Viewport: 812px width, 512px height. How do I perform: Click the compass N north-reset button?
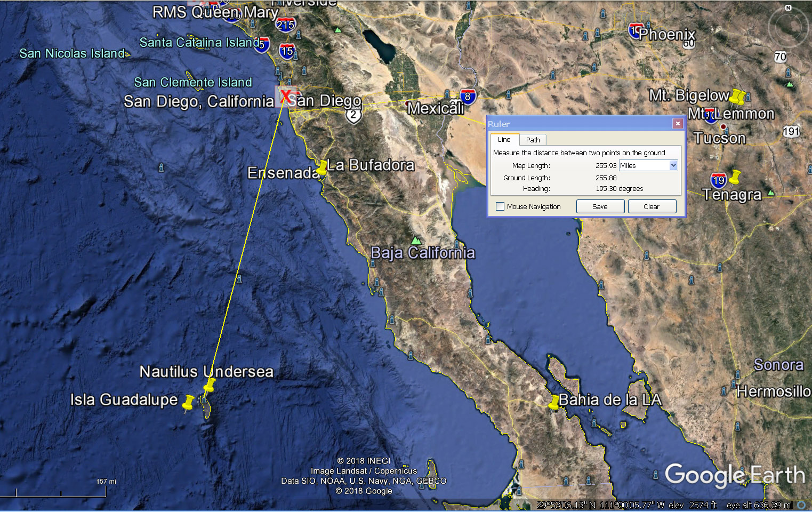pos(788,8)
